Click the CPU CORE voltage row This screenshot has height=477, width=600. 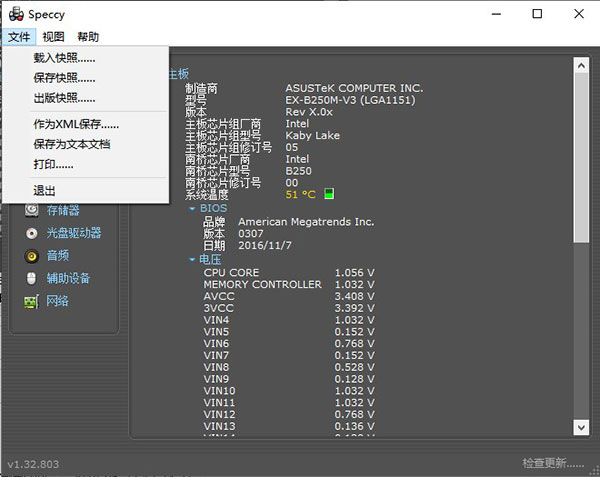point(289,273)
